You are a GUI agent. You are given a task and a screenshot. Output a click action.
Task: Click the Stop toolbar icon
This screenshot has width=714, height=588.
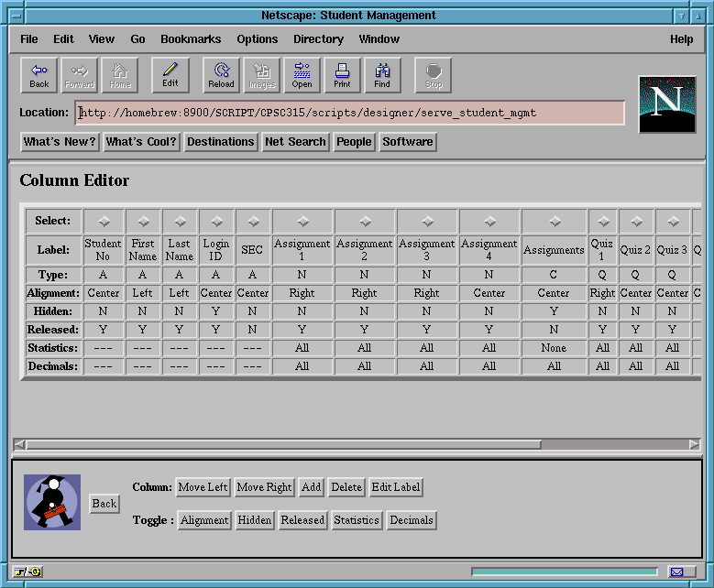433,75
